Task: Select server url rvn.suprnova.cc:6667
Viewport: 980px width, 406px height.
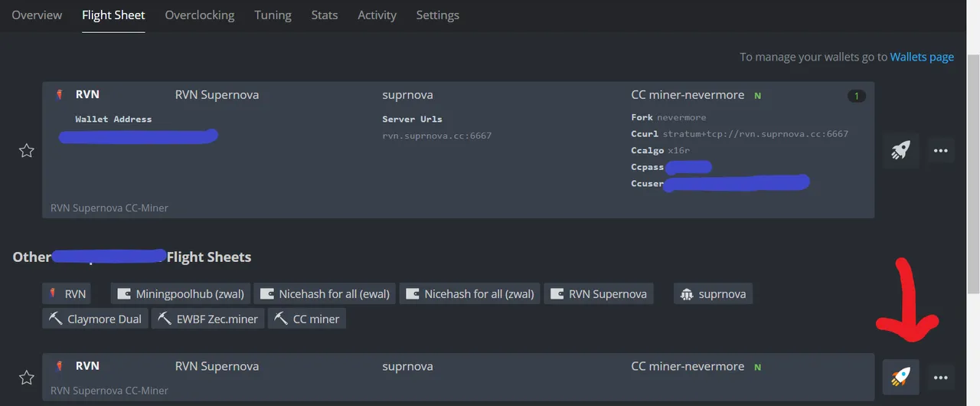Action: [437, 136]
